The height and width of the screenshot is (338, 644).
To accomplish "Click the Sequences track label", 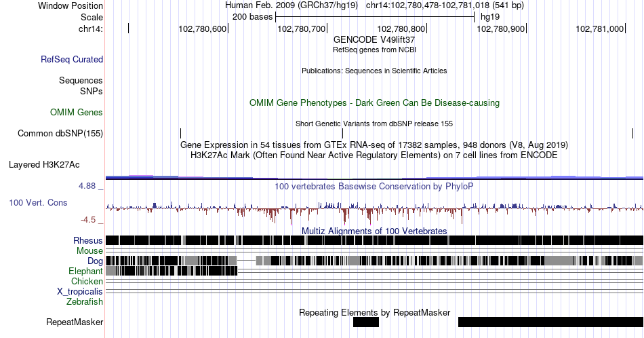I will pos(81,80).
